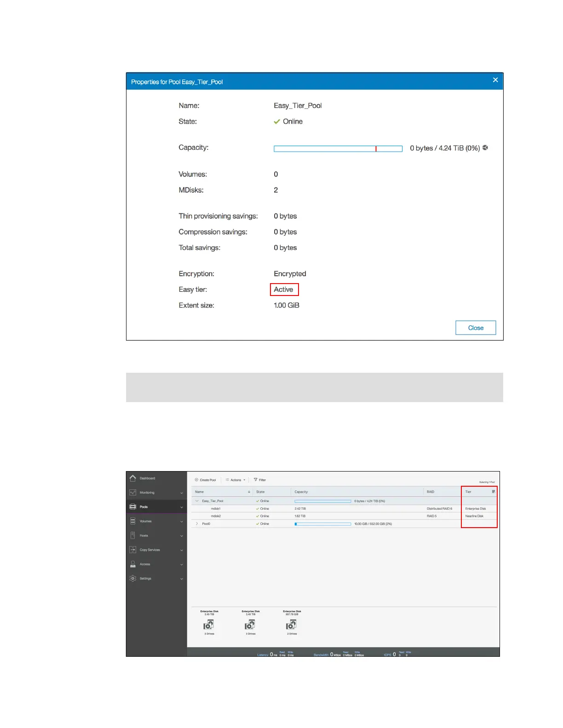Viewport: 563px width, 728px height.
Task: Open the Actions dropdown
Action: (x=236, y=480)
